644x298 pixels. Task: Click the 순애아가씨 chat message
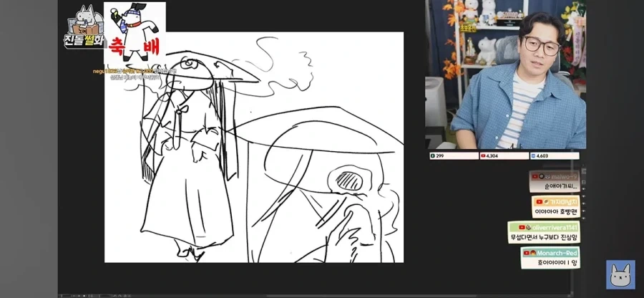click(560, 186)
